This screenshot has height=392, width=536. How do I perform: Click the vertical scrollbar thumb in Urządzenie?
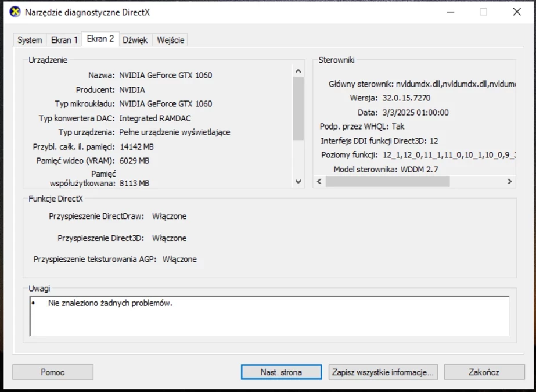(x=298, y=109)
